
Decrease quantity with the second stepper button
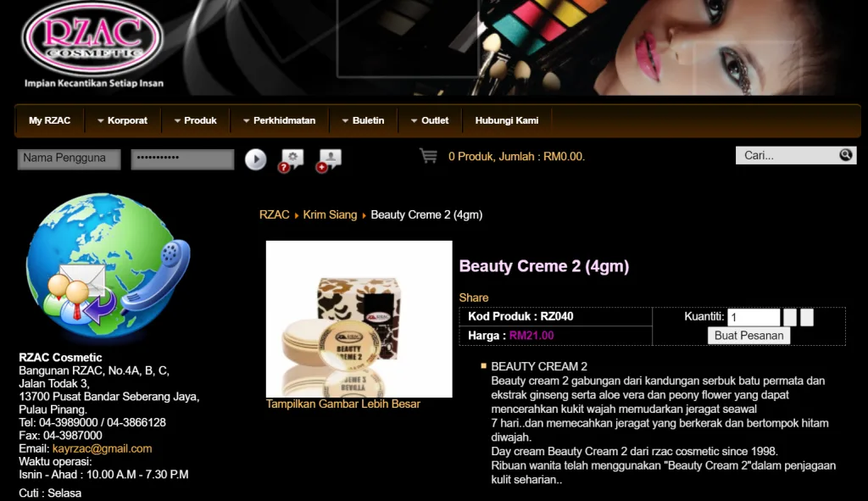click(x=807, y=317)
